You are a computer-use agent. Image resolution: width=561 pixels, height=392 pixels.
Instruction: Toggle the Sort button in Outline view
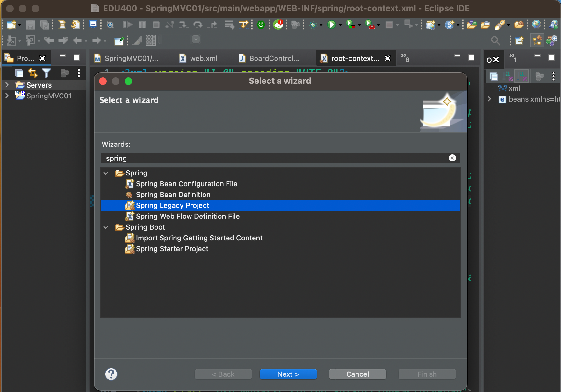(x=507, y=76)
